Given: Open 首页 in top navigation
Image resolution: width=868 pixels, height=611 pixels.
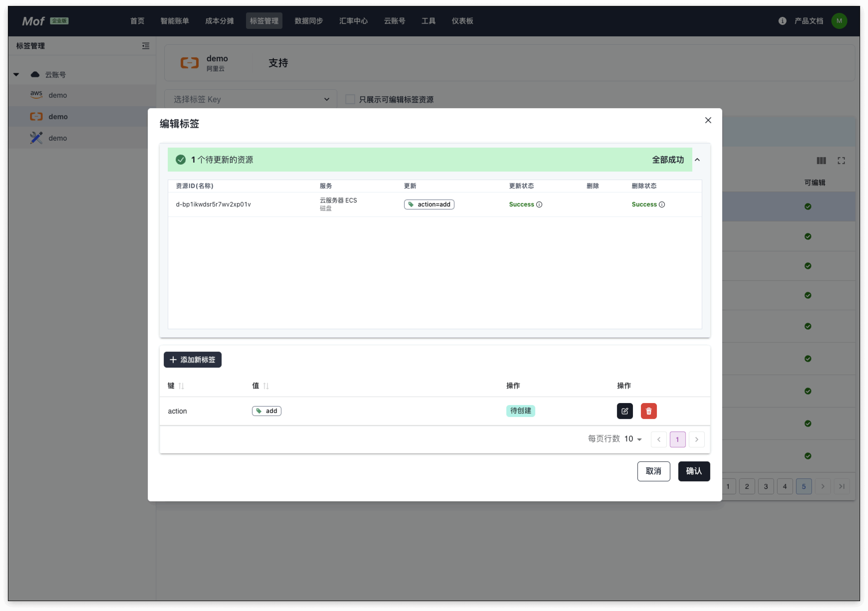Looking at the screenshot, I should 137,21.
